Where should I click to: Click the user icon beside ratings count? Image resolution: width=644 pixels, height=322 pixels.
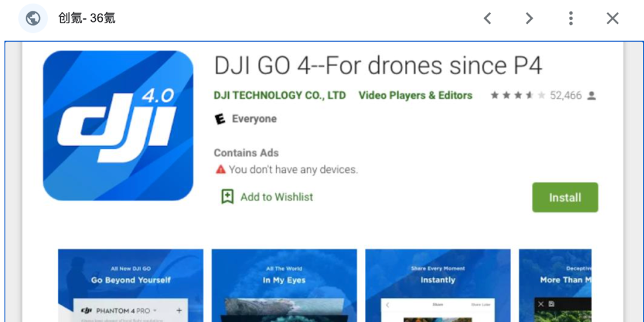(592, 95)
